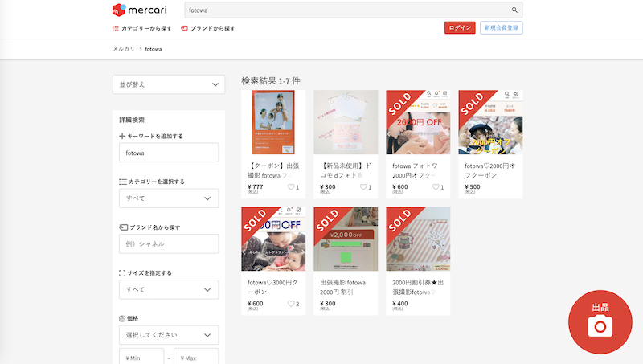The width and height of the screenshot is (643, 364).
Task: Click the ログイン button
Action: coord(460,27)
